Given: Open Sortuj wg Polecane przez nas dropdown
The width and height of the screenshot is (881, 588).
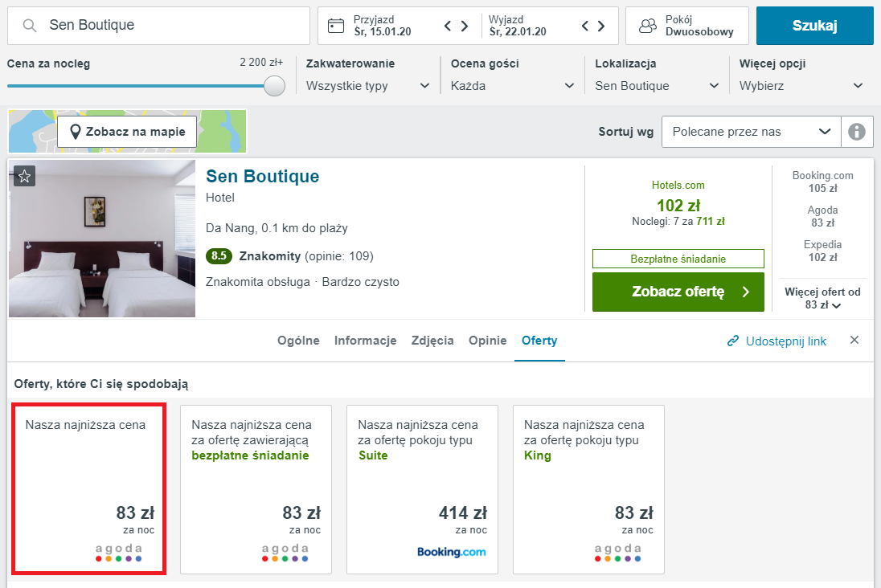Looking at the screenshot, I should point(752,132).
